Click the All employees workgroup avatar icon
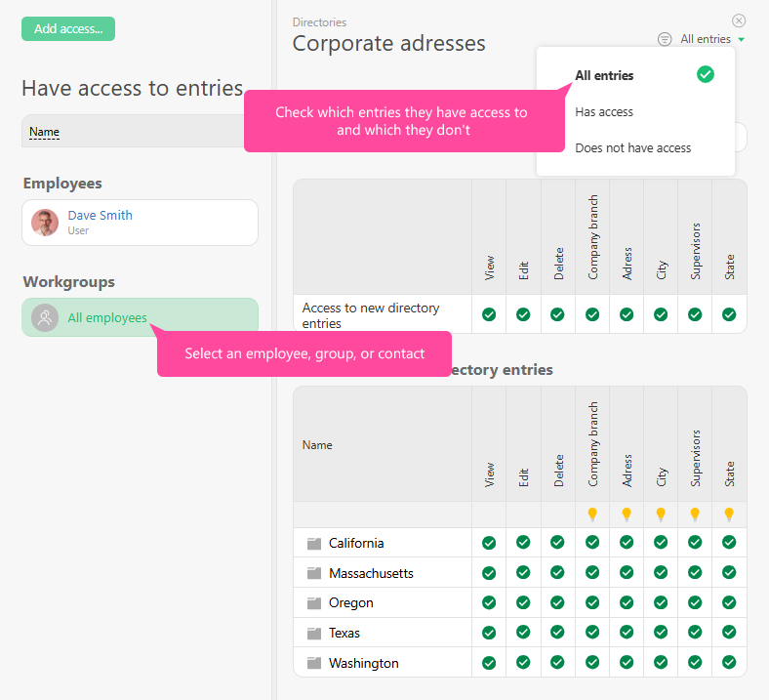The width and height of the screenshot is (769, 700). point(45,318)
